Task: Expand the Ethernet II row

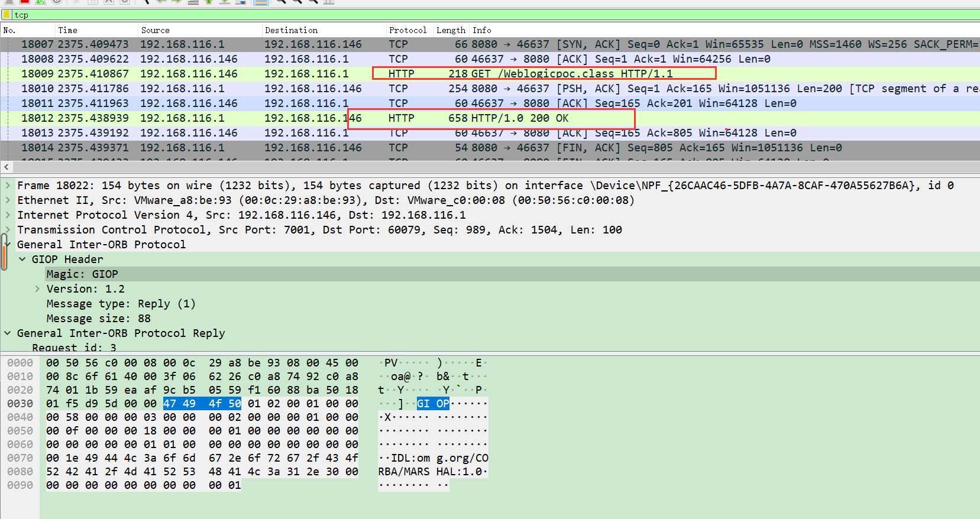Action: tap(8, 200)
